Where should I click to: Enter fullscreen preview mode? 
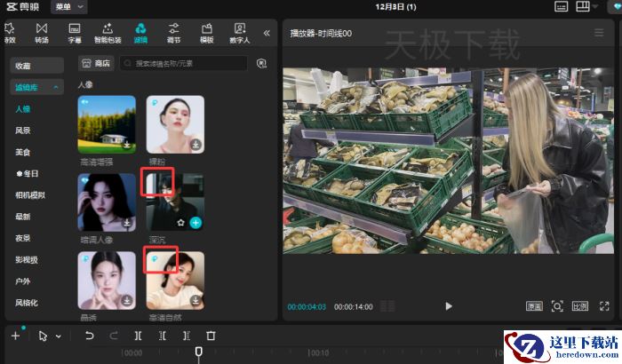click(x=604, y=306)
